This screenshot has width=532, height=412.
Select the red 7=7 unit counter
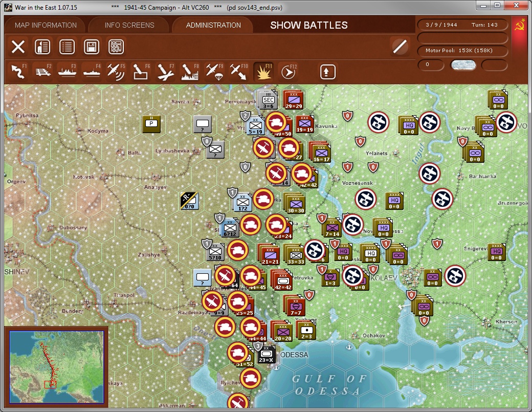coord(296,307)
